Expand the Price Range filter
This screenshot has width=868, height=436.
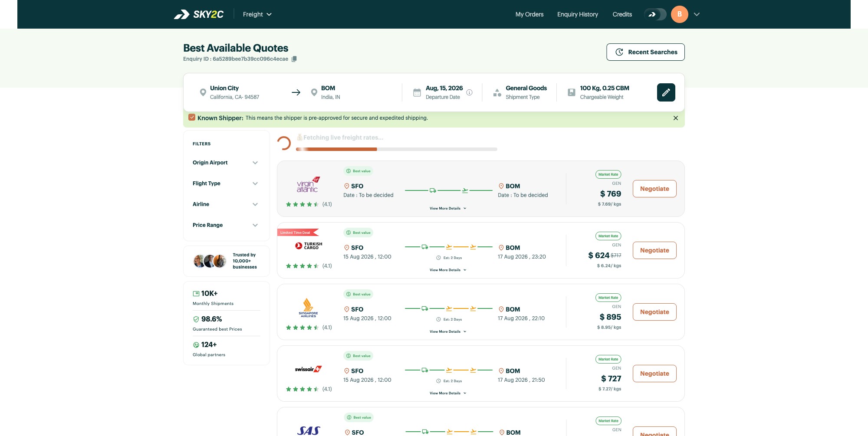pos(225,225)
